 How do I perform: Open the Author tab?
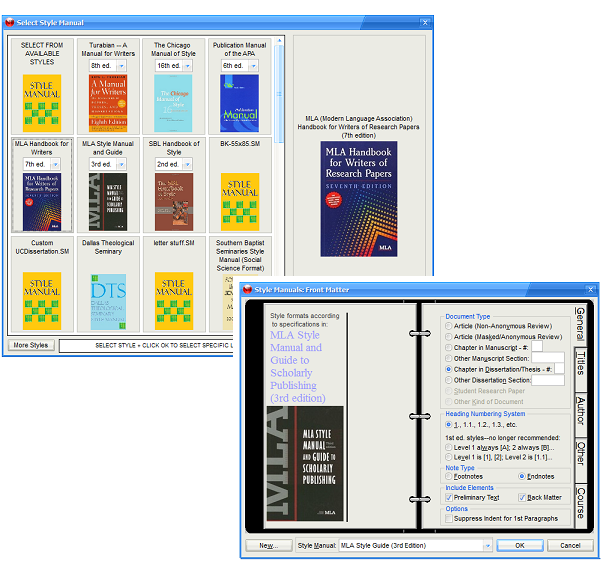[580, 411]
